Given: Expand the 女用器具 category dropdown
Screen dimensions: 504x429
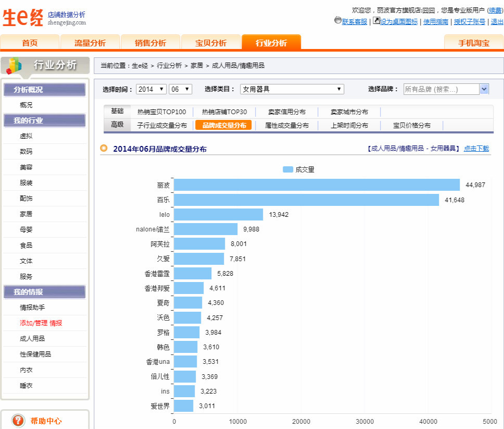Looking at the screenshot, I should (292, 89).
